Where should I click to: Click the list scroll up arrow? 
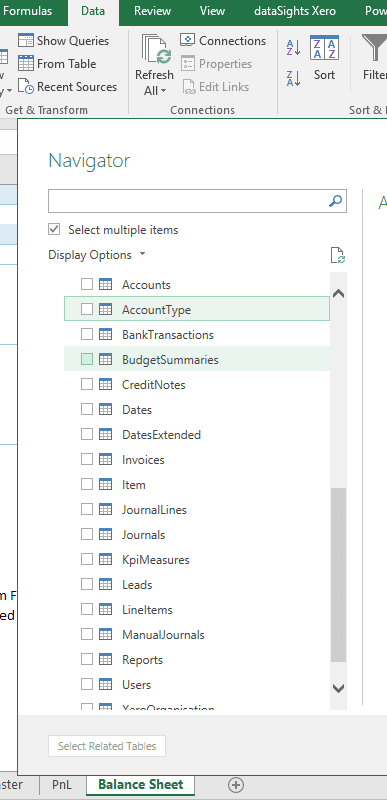(338, 294)
